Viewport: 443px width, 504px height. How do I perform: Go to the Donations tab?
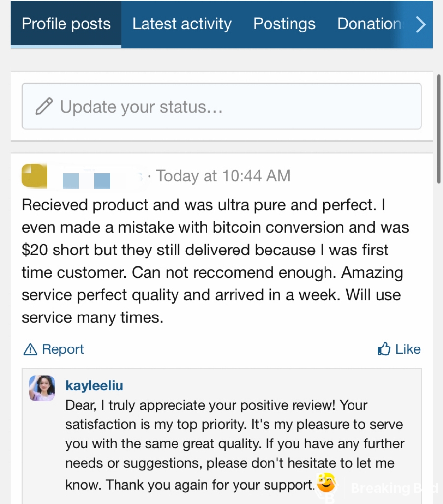click(369, 24)
